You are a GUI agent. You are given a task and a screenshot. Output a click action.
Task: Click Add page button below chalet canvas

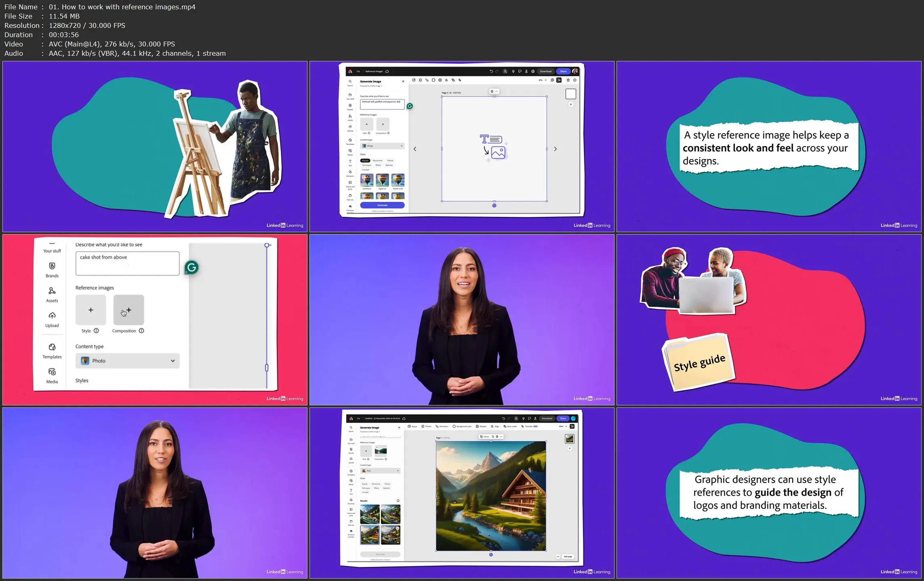(568, 556)
